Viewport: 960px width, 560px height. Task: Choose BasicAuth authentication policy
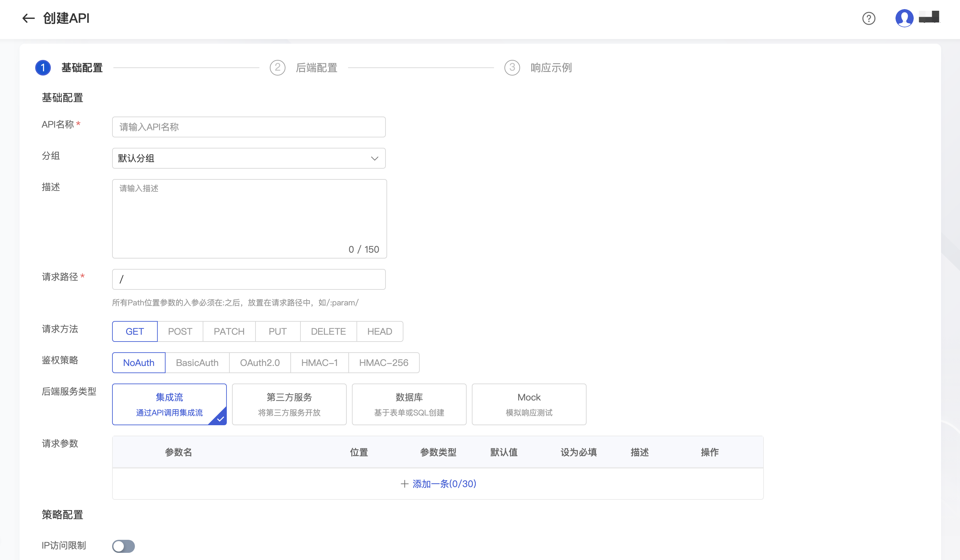pos(197,362)
